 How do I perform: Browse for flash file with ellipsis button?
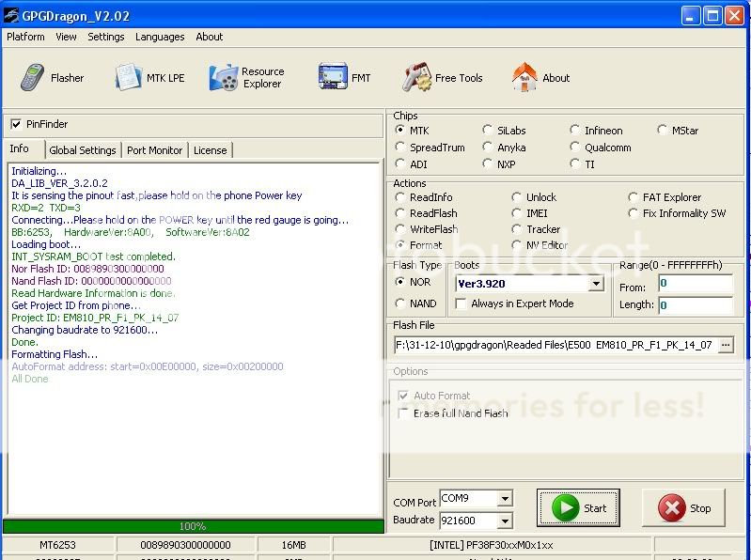coord(726,345)
